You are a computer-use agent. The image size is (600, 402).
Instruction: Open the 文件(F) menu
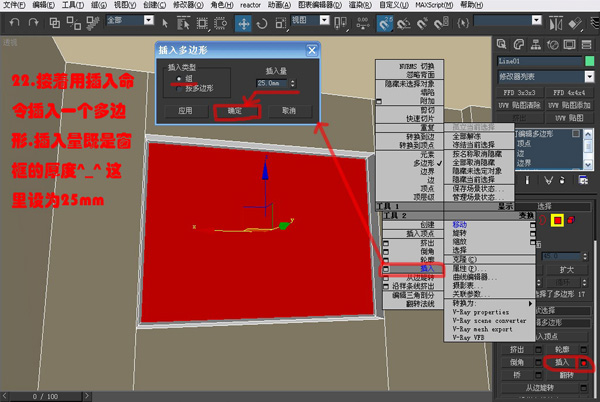pos(14,5)
